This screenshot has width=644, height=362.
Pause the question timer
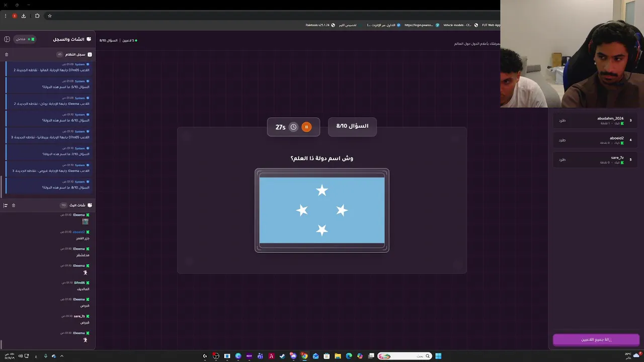306,127
